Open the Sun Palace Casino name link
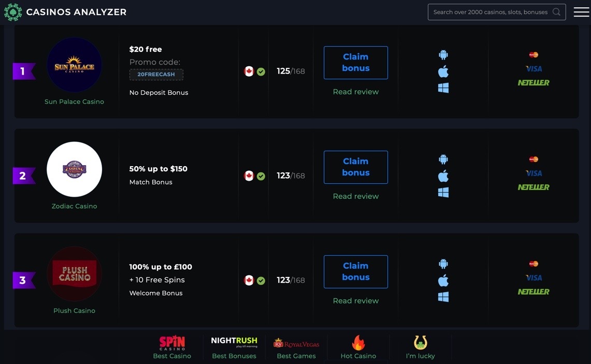The image size is (591, 364). 74,101
